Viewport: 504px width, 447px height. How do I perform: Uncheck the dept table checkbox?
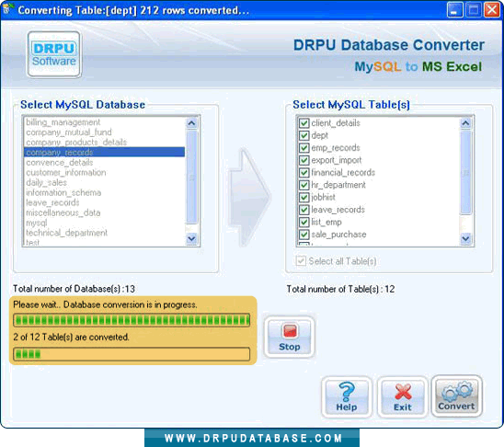click(x=304, y=135)
